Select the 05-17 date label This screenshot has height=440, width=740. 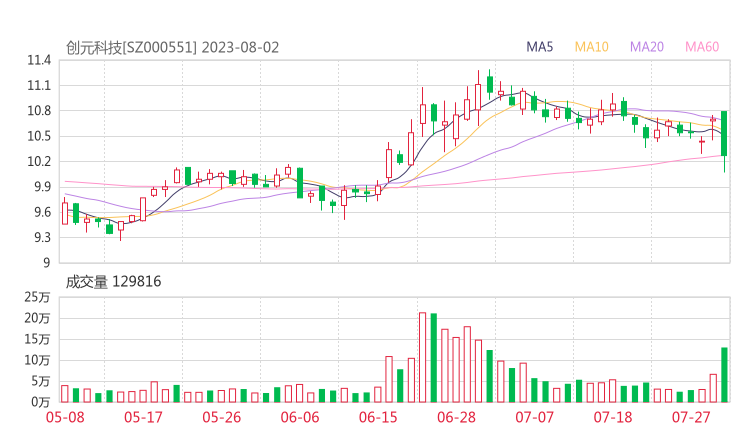[x=143, y=417]
